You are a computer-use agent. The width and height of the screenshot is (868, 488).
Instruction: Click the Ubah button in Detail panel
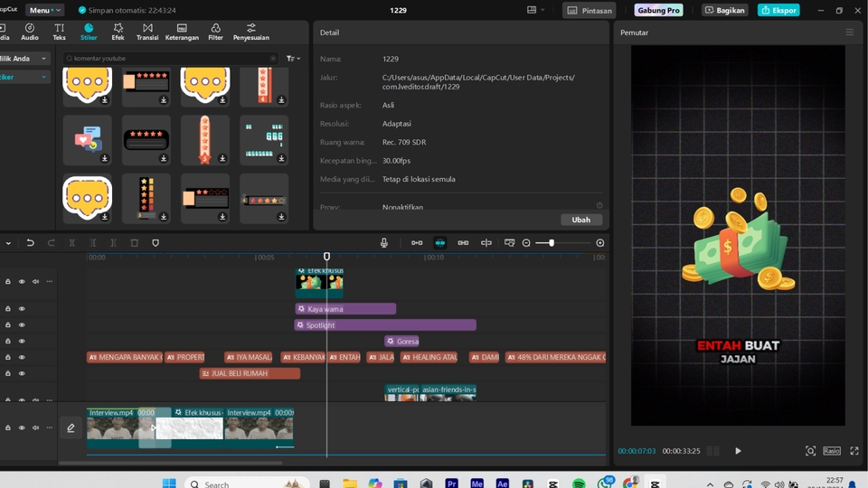[580, 220]
